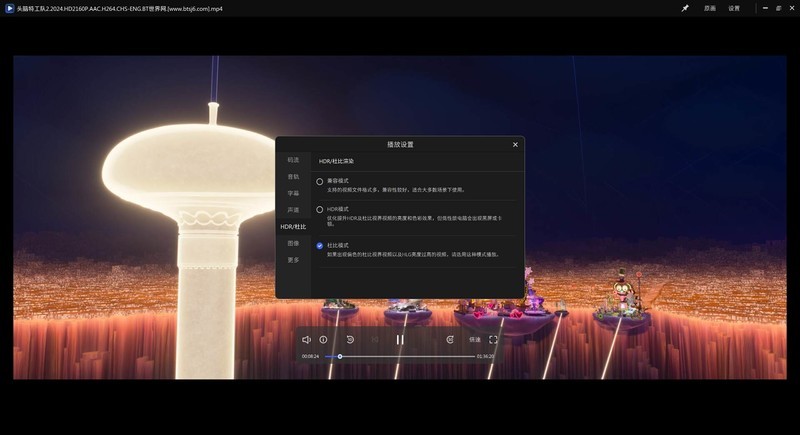
Task: Switch to the 图像 tab
Action: tap(293, 243)
